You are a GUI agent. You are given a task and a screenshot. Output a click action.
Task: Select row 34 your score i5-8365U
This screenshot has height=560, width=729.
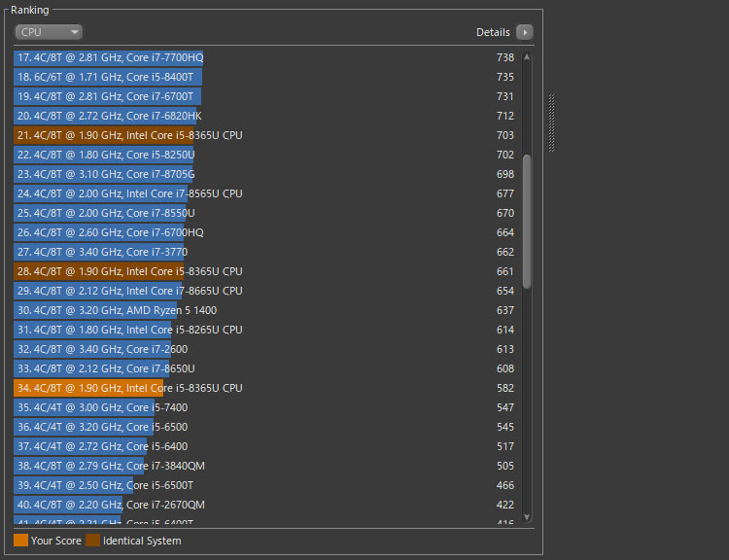(x=266, y=388)
